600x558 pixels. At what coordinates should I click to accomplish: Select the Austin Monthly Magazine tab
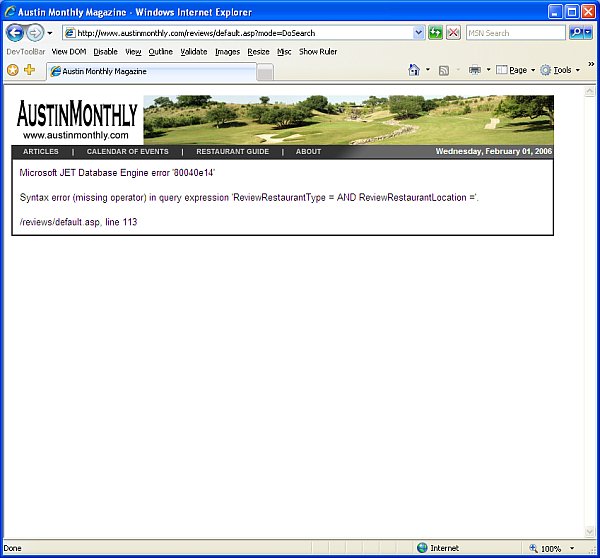pyautogui.click(x=151, y=71)
